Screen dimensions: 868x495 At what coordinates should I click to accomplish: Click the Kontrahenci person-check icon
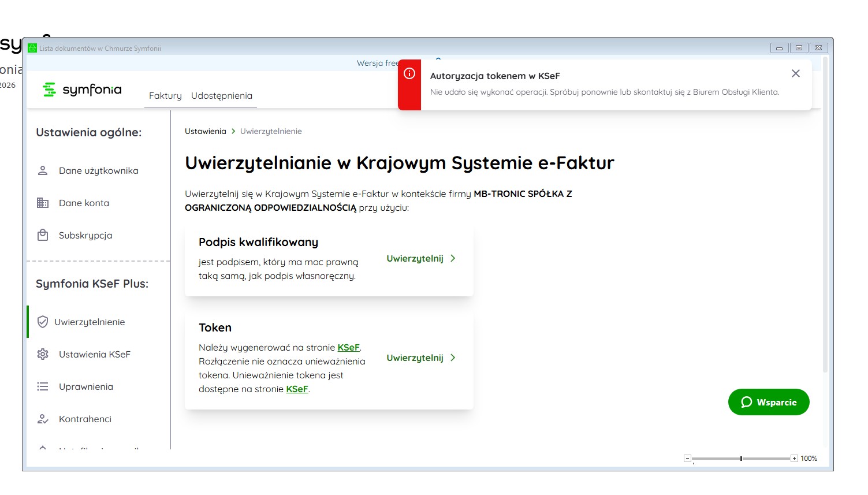(x=43, y=419)
